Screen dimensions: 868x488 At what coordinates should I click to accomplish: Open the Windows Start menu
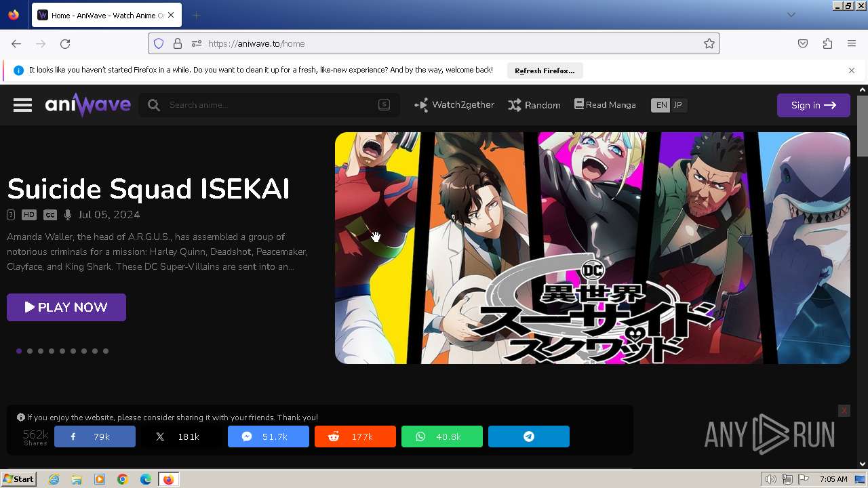(18, 479)
